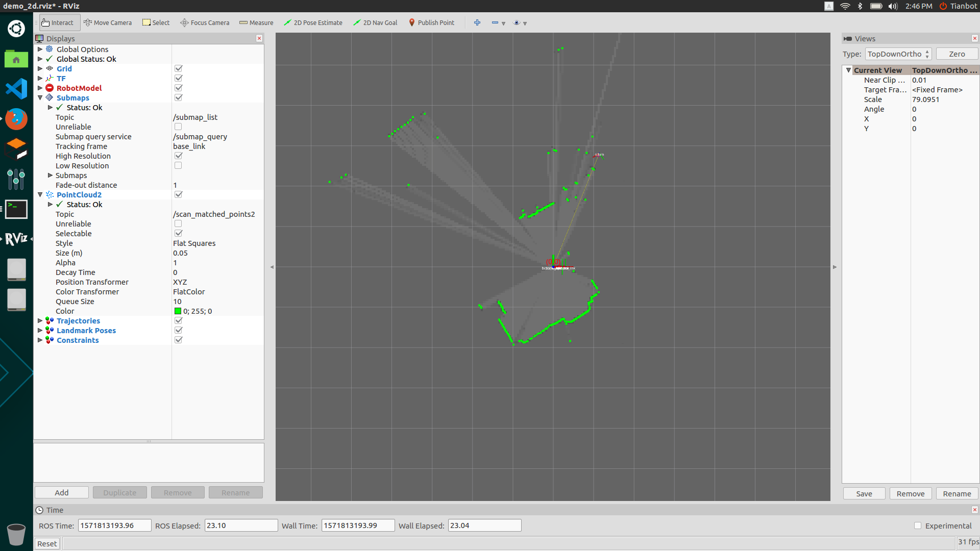Click the RobotModel error icon

click(x=50, y=88)
